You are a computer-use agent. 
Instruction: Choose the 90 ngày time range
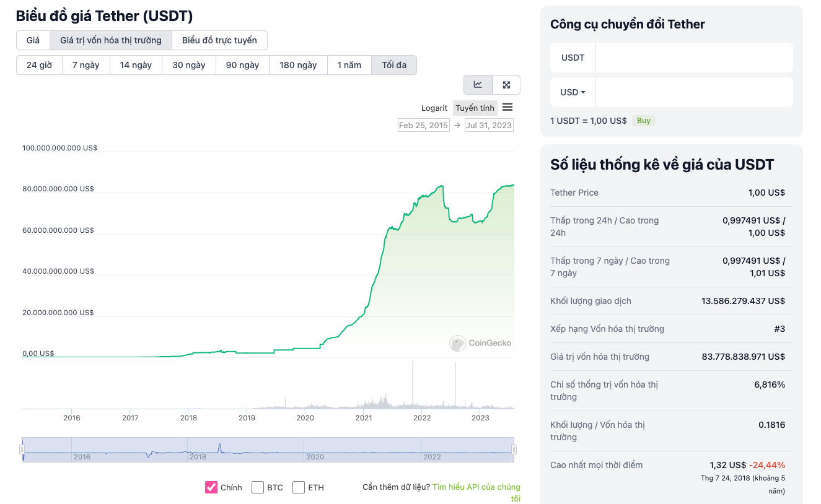pos(242,65)
